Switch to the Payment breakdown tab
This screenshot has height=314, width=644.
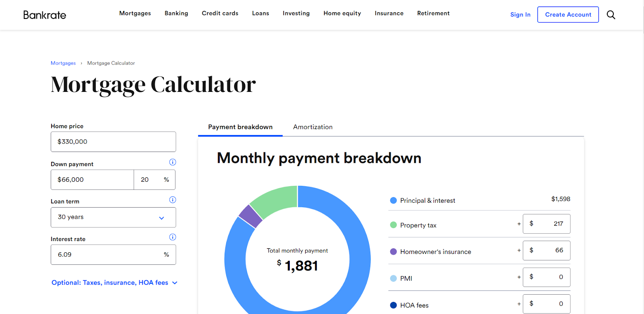click(x=240, y=127)
